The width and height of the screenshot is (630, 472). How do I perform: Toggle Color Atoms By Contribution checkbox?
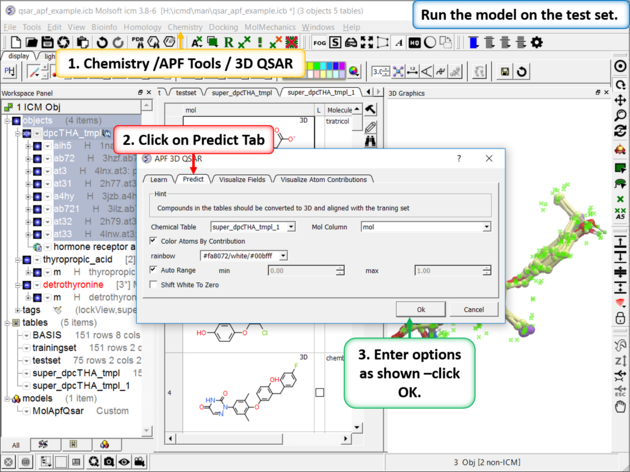[153, 241]
